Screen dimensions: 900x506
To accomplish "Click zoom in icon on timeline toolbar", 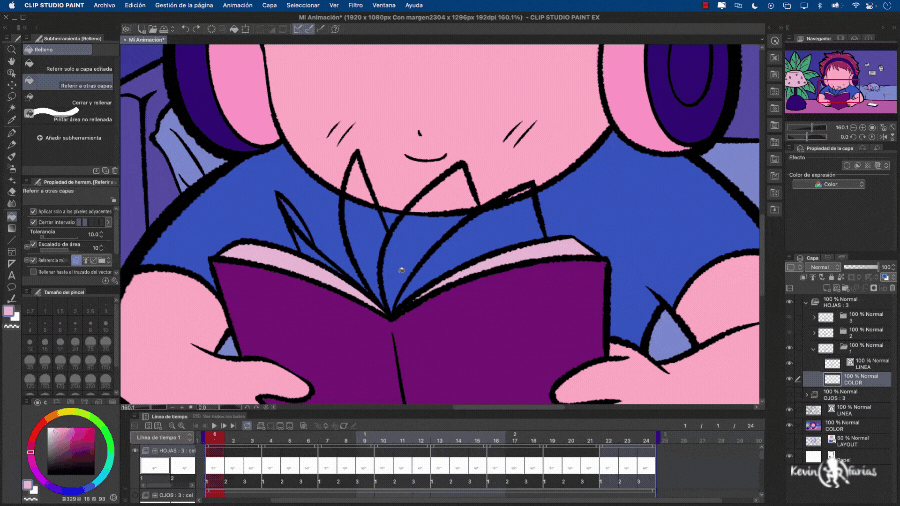I will click(181, 426).
